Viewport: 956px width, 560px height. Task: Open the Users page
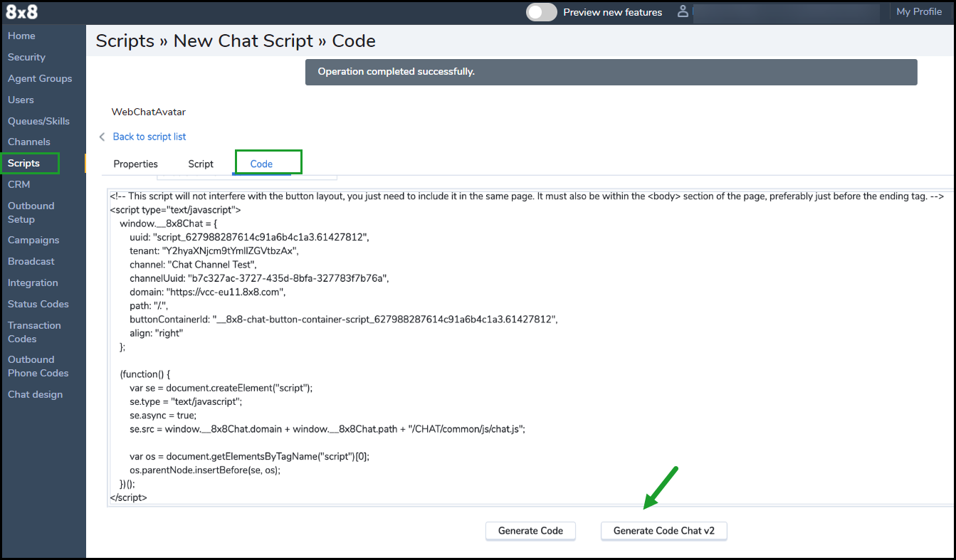click(x=21, y=100)
